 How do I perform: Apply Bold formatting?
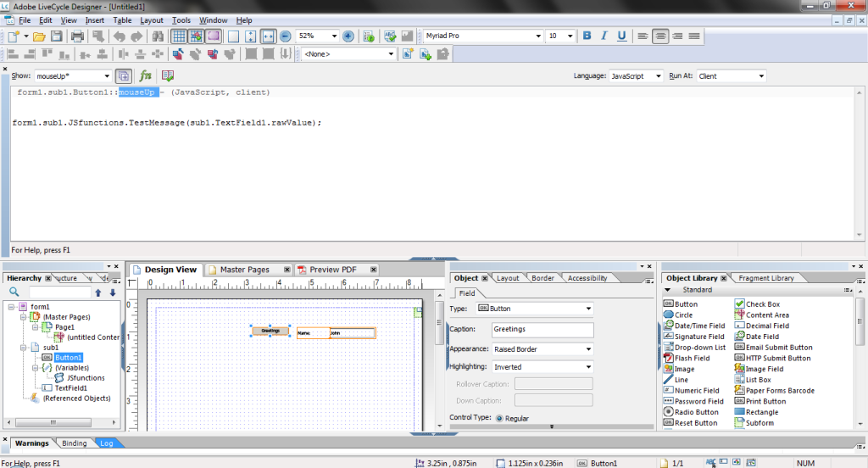tap(587, 36)
